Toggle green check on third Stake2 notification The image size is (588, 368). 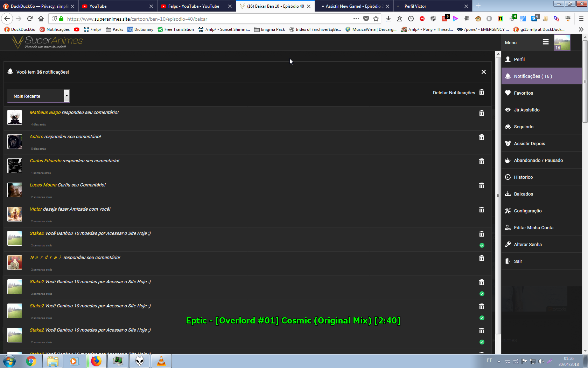coord(482,318)
